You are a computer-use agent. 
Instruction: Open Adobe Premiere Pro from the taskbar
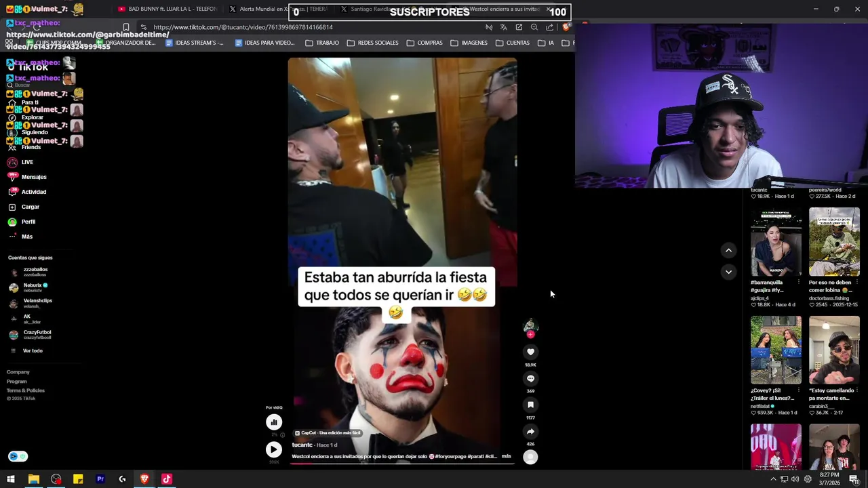tap(100, 479)
